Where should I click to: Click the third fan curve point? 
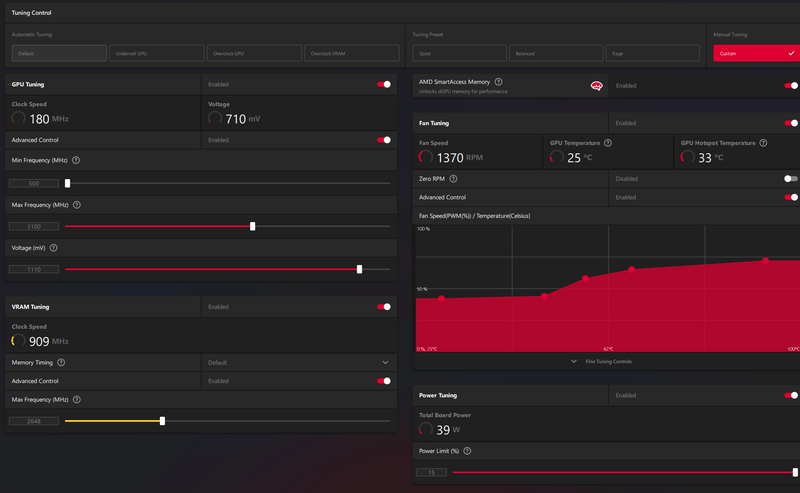(x=585, y=279)
